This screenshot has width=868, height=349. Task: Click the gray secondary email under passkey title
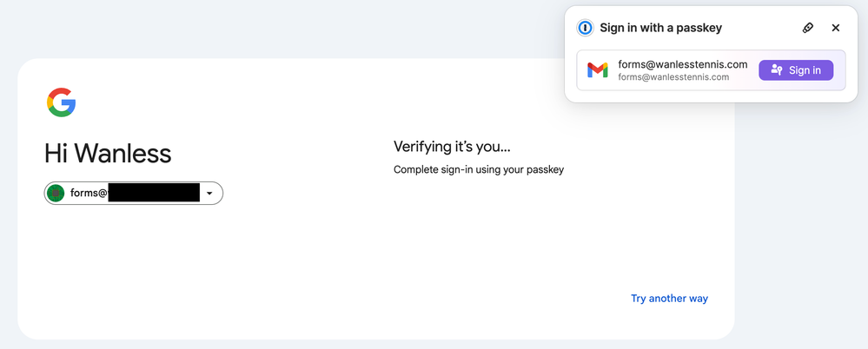coord(673,77)
